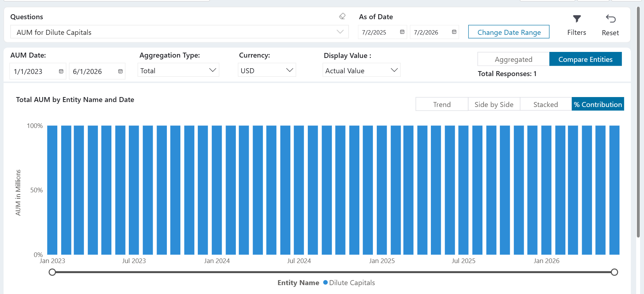The image size is (644, 294).
Task: Switch chart to Trend tab
Action: pos(442,104)
